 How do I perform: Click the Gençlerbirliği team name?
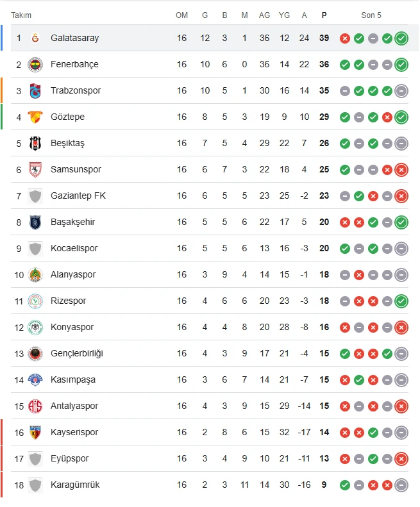pyautogui.click(x=76, y=353)
